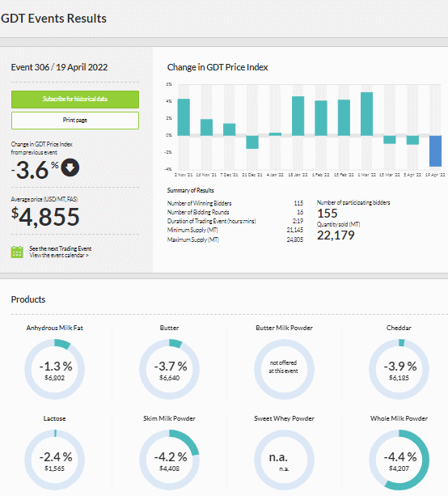
Task: Click the Butter Milk Powder product title
Action: click(284, 328)
